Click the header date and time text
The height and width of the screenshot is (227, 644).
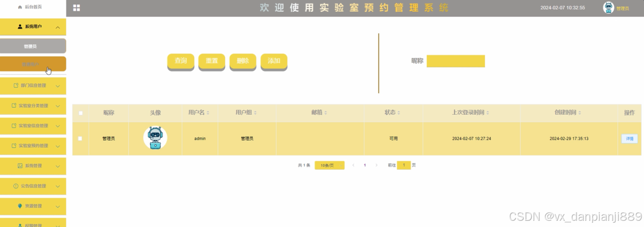pos(562,8)
